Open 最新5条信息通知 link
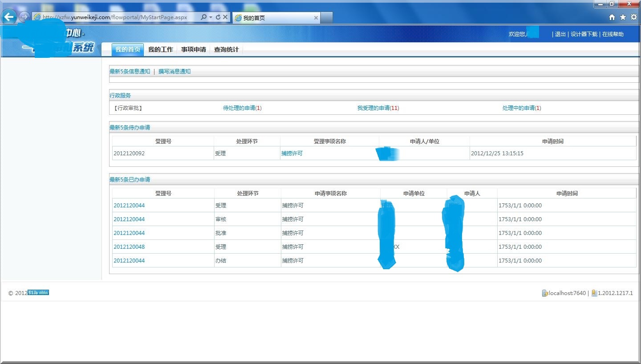This screenshot has height=364, width=641. (130, 72)
